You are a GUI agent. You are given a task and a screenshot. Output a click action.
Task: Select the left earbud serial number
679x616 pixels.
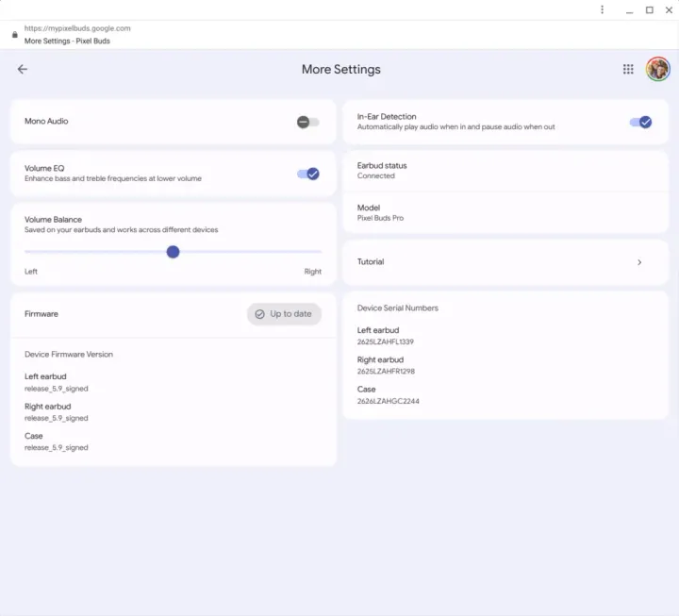pos(386,341)
